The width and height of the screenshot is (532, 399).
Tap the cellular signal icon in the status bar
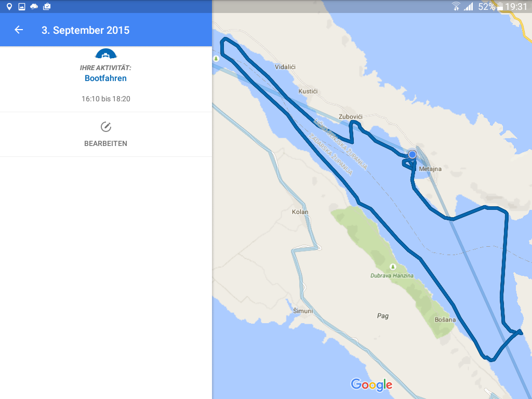tap(469, 7)
